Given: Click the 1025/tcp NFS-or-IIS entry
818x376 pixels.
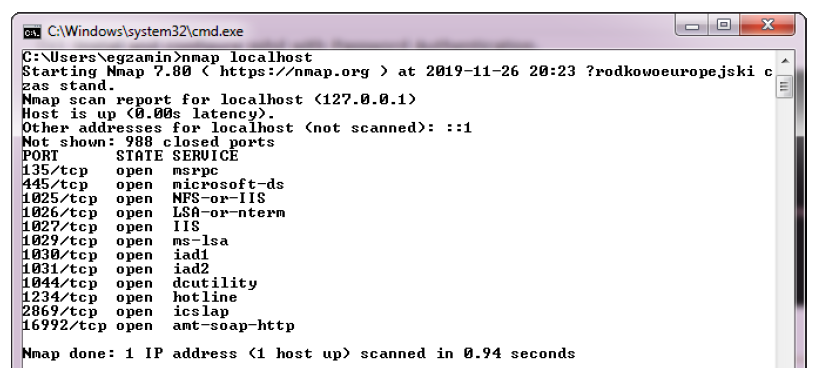Looking at the screenshot, I should coord(144,199).
